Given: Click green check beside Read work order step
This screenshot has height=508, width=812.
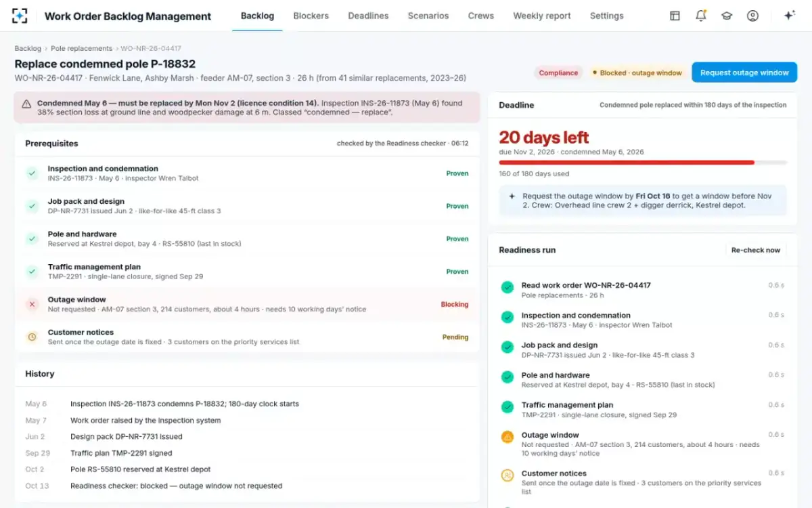Looking at the screenshot, I should click(x=507, y=287).
